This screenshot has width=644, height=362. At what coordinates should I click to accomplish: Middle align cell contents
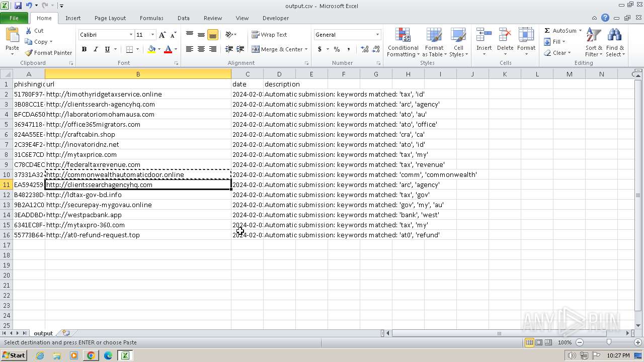pos(201,35)
